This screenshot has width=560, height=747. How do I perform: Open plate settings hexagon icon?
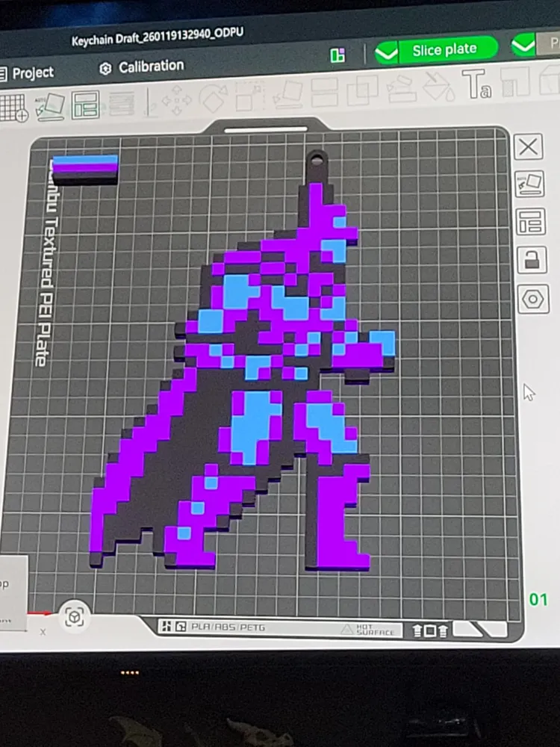pos(532,300)
